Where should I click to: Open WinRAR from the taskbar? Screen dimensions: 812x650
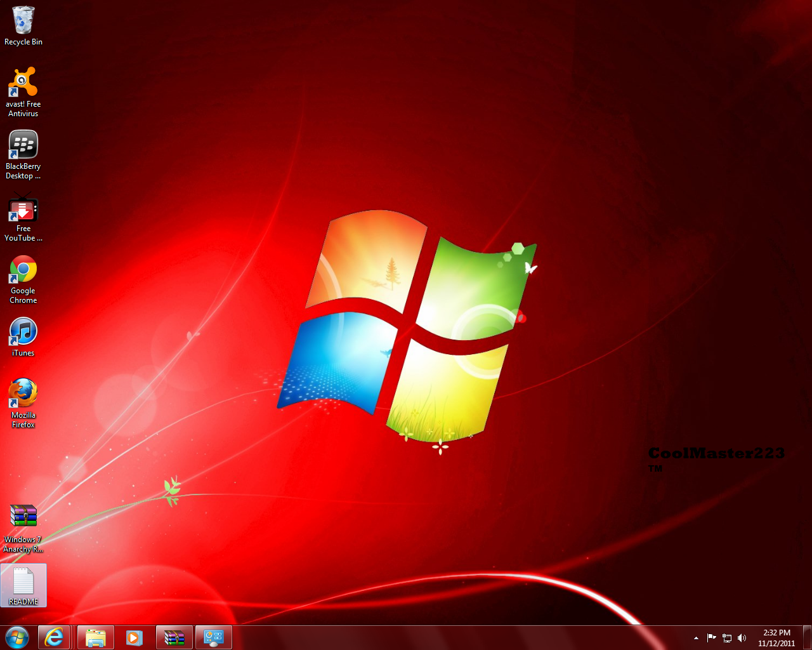pyautogui.click(x=174, y=637)
